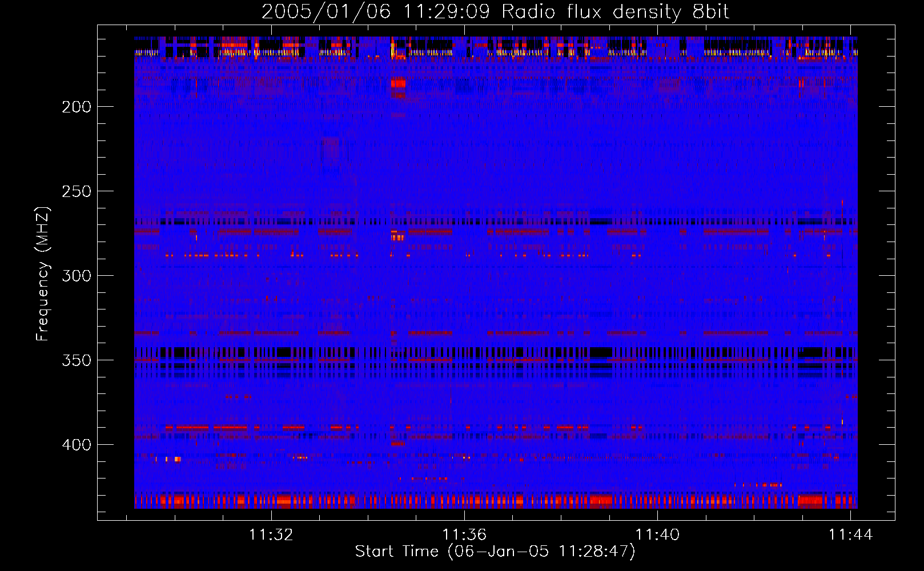Click the 400 frequency tick label
This screenshot has width=924, height=571.
(77, 445)
